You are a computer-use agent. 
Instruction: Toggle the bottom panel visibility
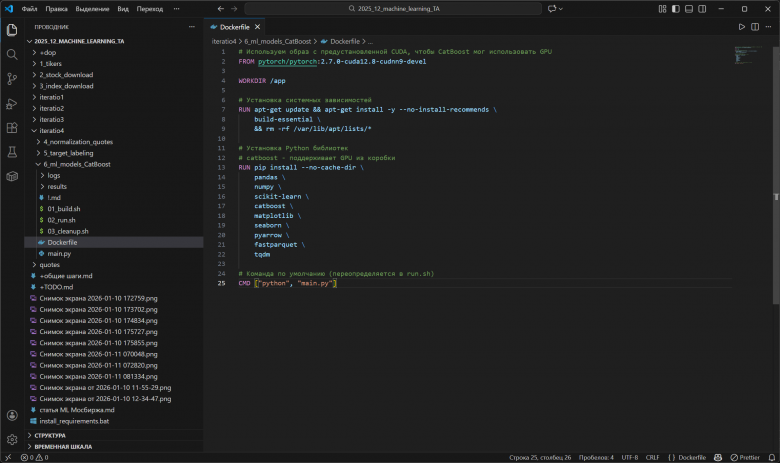689,8
